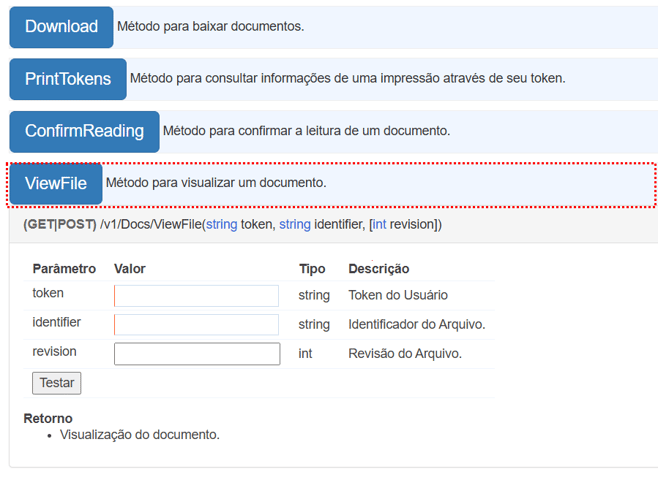Click the token value input field

[x=196, y=296]
